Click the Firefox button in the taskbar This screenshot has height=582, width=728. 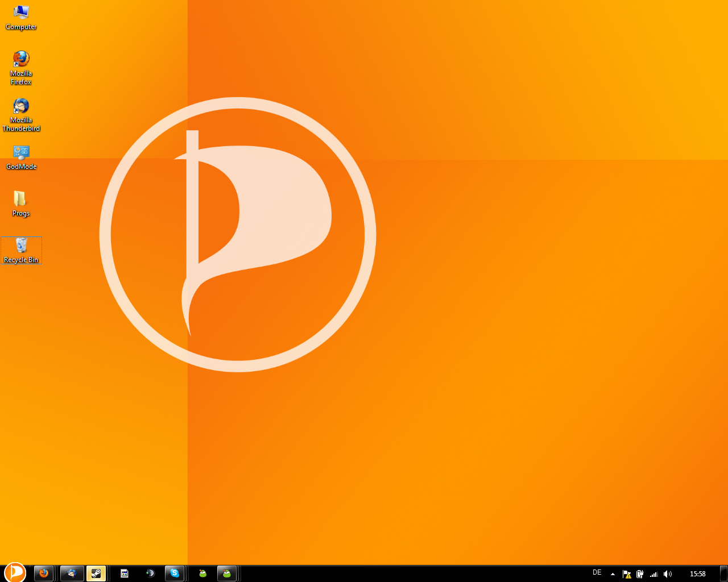click(x=44, y=573)
